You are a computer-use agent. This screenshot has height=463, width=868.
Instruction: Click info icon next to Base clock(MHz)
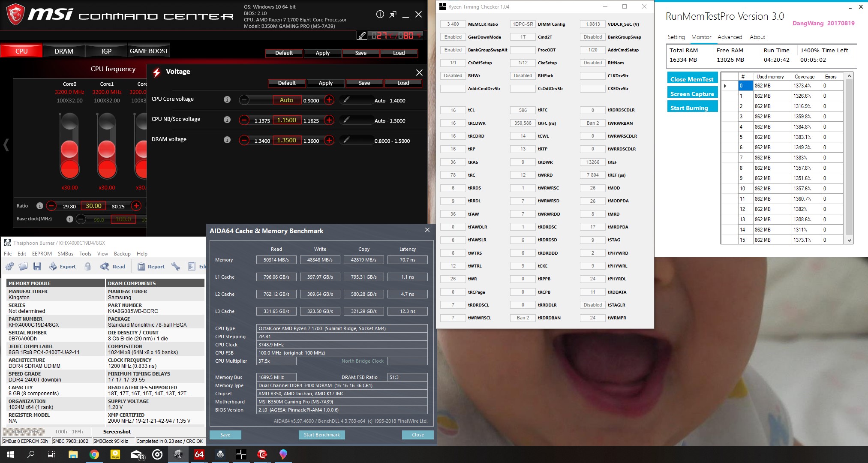(x=69, y=219)
